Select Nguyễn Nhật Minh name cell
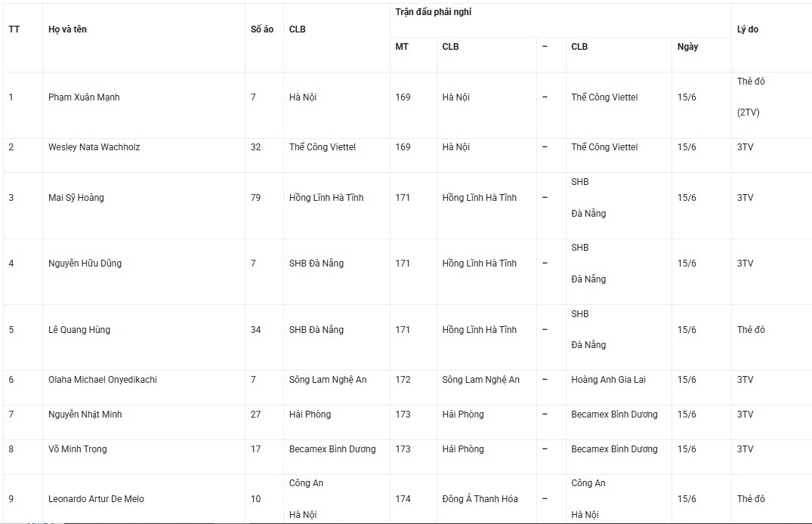This screenshot has height=524, width=812. pos(85,415)
